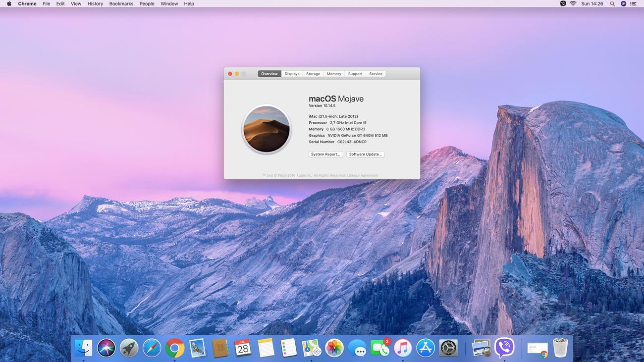644x362 pixels.
Task: Open iTunes from the Dock
Action: coord(402,348)
